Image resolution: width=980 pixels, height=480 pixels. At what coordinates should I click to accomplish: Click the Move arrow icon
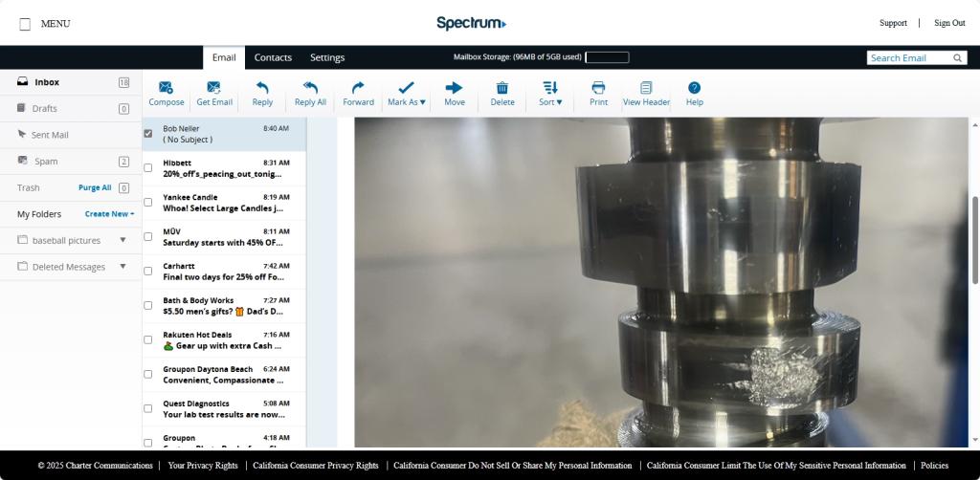coord(455,87)
